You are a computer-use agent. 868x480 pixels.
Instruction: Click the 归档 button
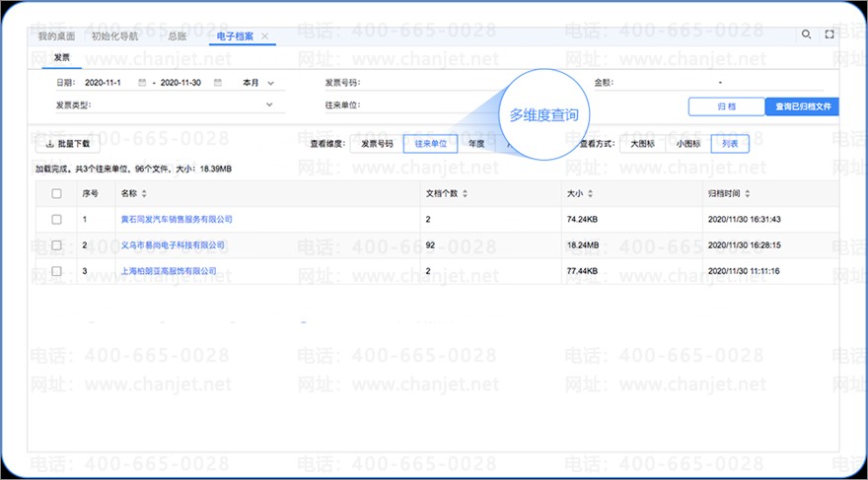(726, 106)
